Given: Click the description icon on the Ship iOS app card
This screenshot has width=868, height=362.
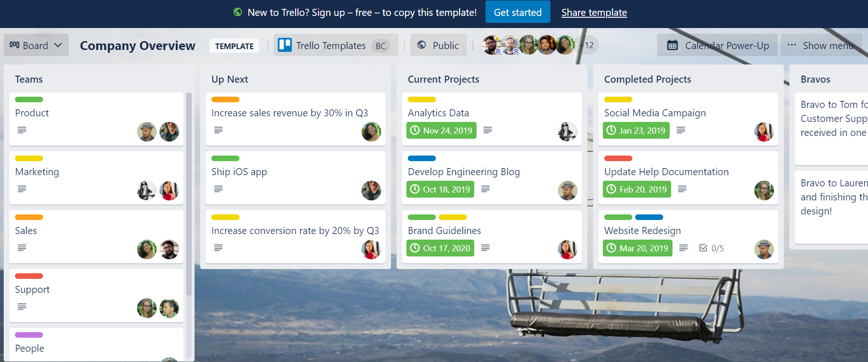Looking at the screenshot, I should pos(218,189).
